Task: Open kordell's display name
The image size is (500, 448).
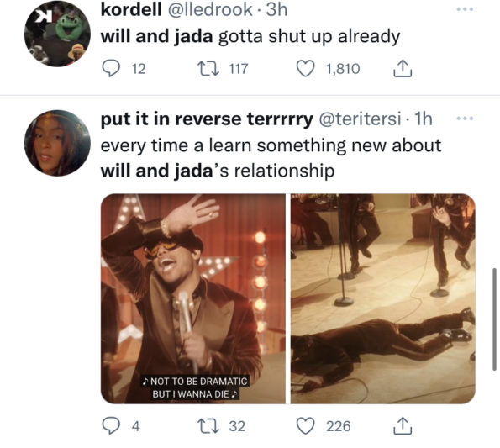Action: click(x=131, y=9)
